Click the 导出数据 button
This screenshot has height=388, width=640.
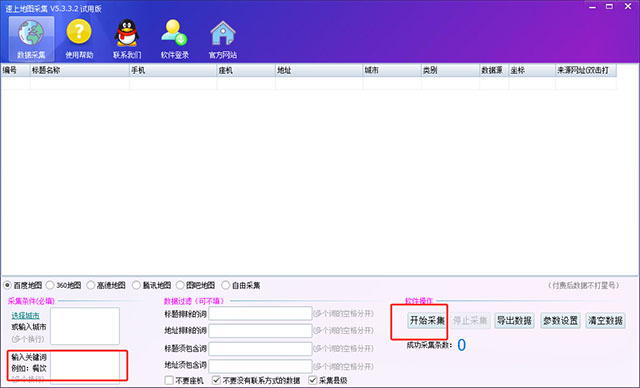click(514, 321)
